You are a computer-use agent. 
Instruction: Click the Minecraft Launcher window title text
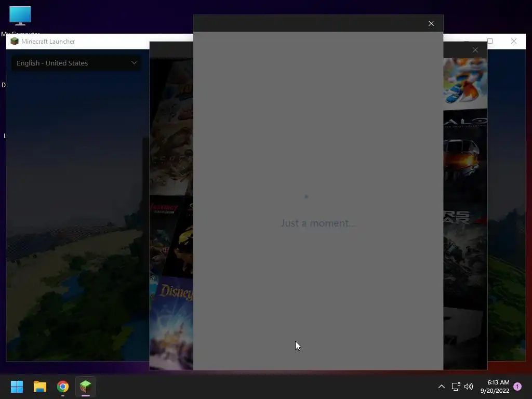48,42
